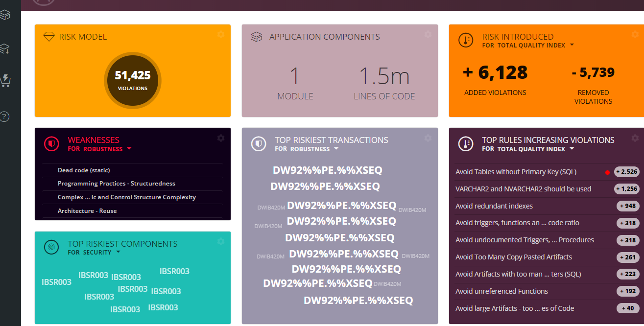This screenshot has height=326, width=644.
Task: Open Top Riskiest Components 'For Security' dropdown
Action: [118, 253]
